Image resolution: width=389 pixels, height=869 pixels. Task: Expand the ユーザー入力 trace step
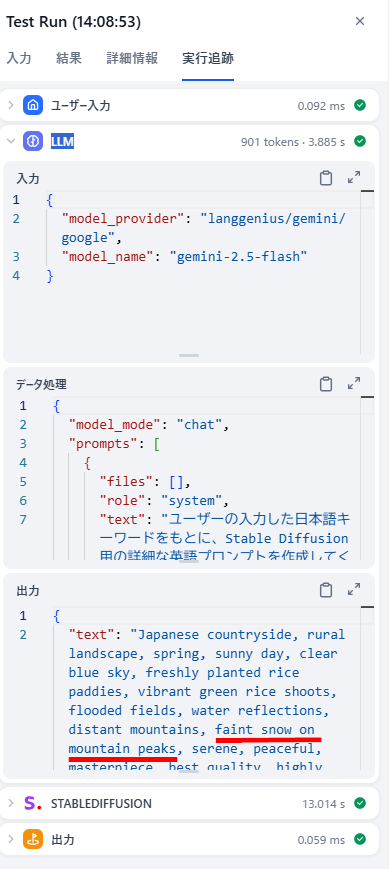point(11,105)
